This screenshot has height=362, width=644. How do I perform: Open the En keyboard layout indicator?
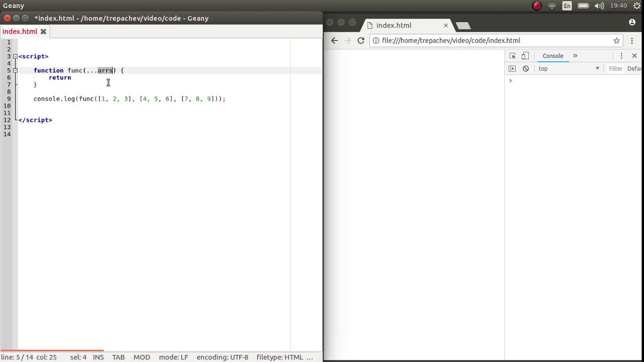tap(567, 6)
